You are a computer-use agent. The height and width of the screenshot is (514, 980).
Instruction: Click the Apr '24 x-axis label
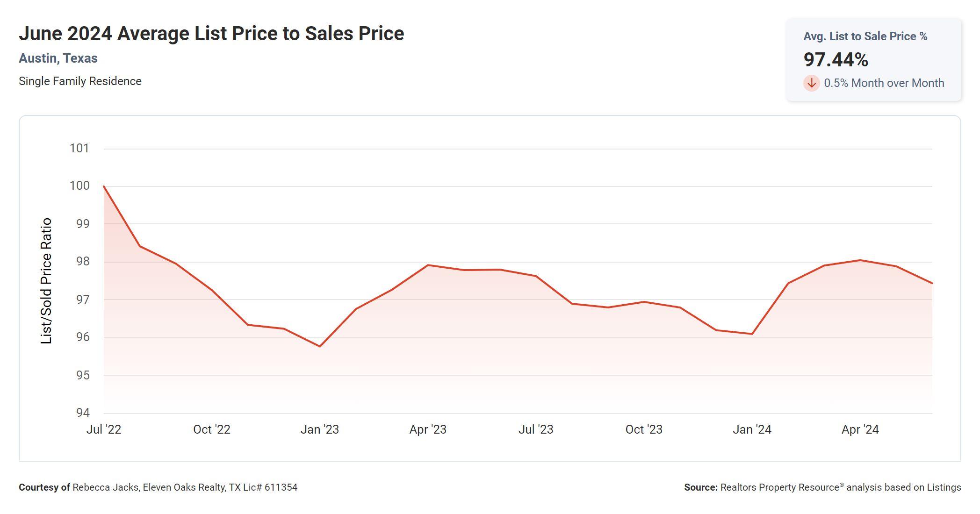[860, 429]
